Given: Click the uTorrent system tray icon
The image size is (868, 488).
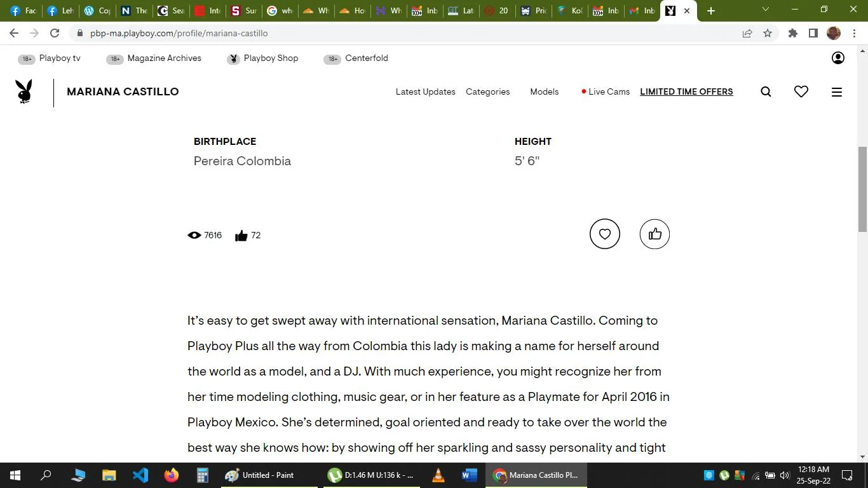Looking at the screenshot, I should click(724, 475).
